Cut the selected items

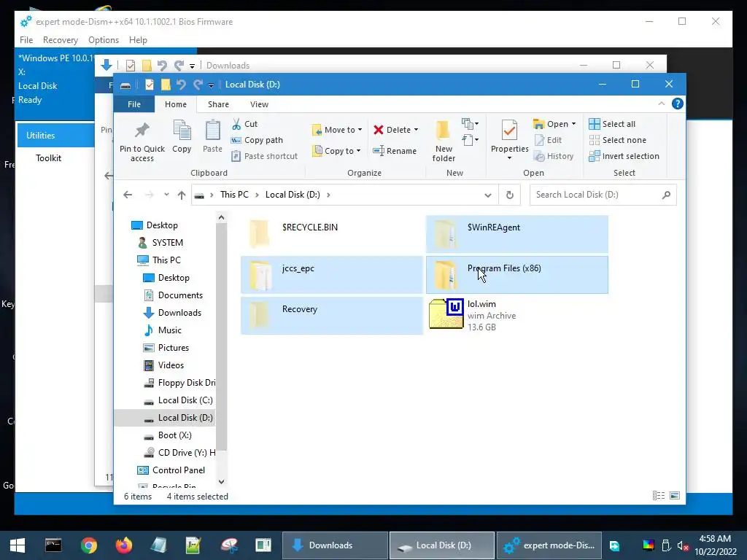point(244,124)
